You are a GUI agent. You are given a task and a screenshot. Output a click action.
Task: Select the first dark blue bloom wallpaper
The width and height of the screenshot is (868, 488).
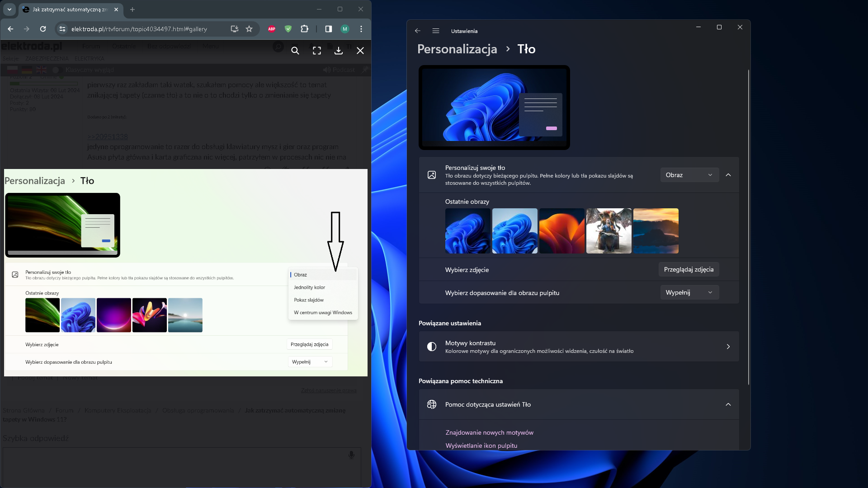pyautogui.click(x=468, y=231)
